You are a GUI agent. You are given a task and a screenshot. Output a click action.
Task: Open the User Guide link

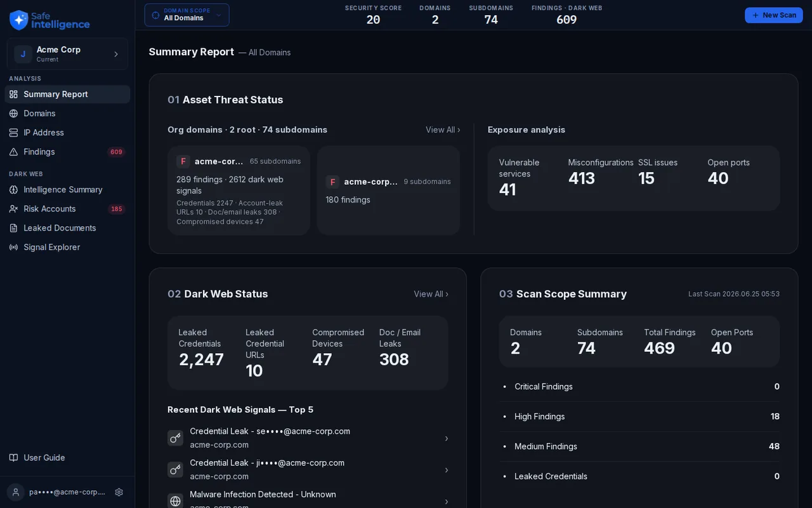67,458
